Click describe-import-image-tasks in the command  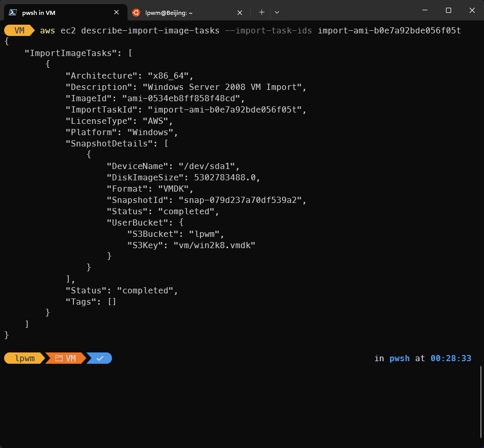[x=151, y=30]
